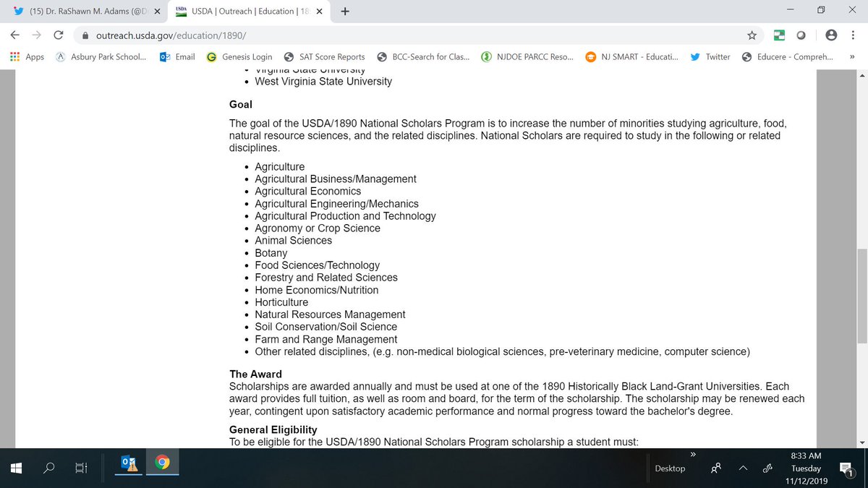Image resolution: width=868 pixels, height=488 pixels.
Task: Click 'The Award' heading
Action: 256,374
